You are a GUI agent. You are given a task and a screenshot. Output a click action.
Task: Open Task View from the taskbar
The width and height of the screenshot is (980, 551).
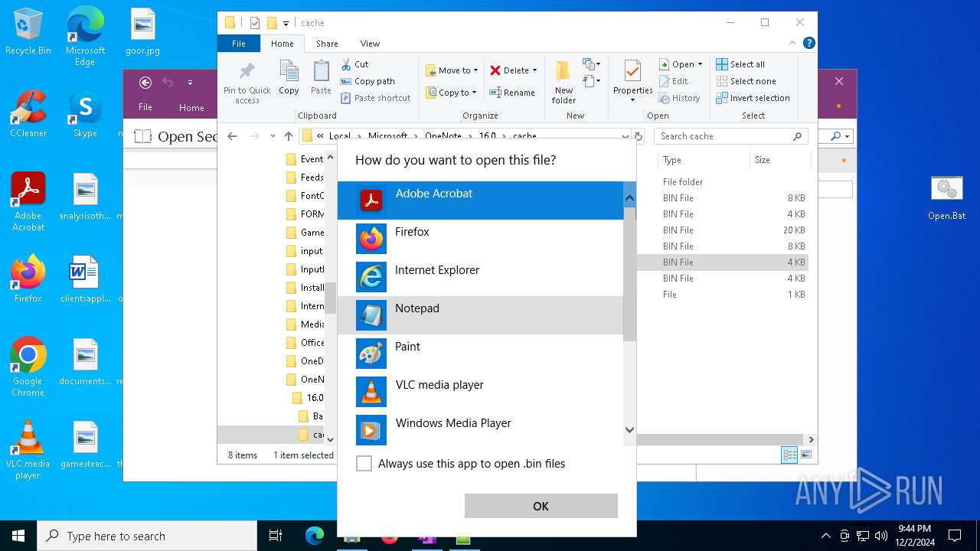(276, 536)
